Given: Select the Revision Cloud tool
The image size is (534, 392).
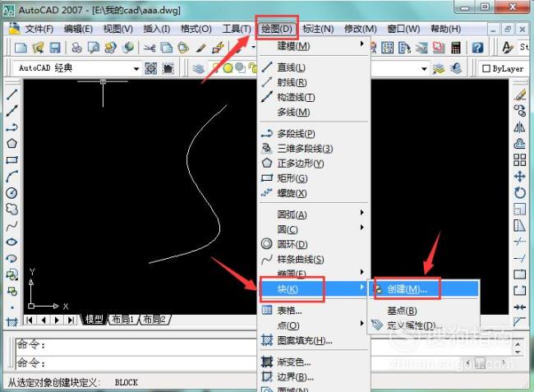Looking at the screenshot, I should pyautogui.click(x=12, y=209).
